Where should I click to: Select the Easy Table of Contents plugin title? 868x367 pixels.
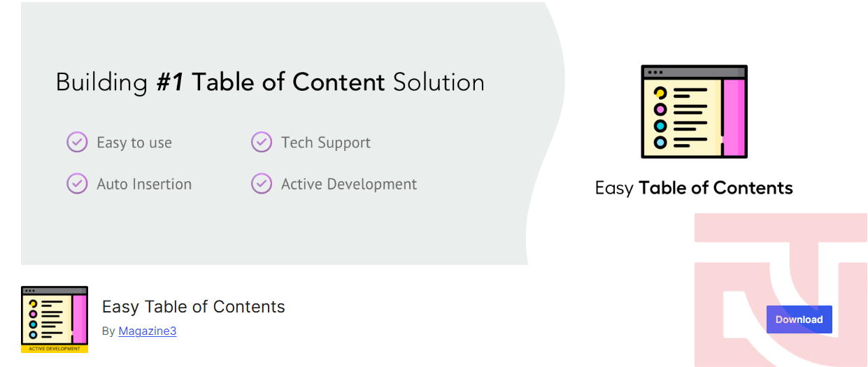point(194,307)
